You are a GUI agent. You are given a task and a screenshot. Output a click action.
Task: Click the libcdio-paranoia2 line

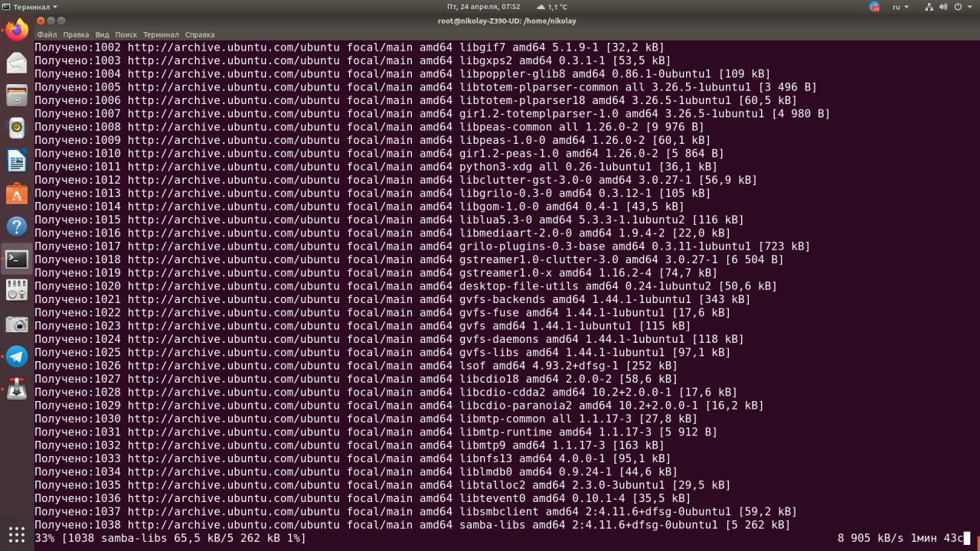(x=400, y=406)
